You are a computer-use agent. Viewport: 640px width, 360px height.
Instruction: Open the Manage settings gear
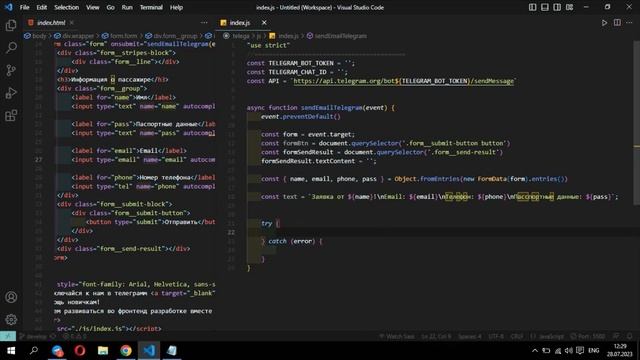11,320
